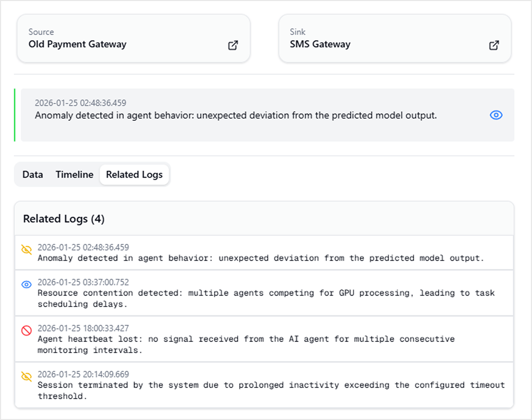Toggle eye icon on Resource contention log
Screen dimensions: 532x420
(26, 284)
